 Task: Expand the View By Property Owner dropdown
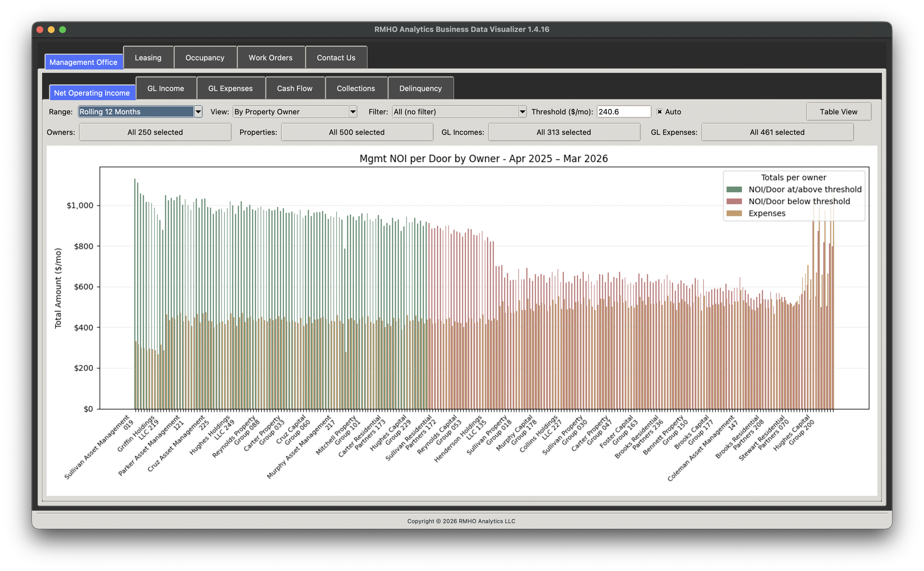[353, 112]
